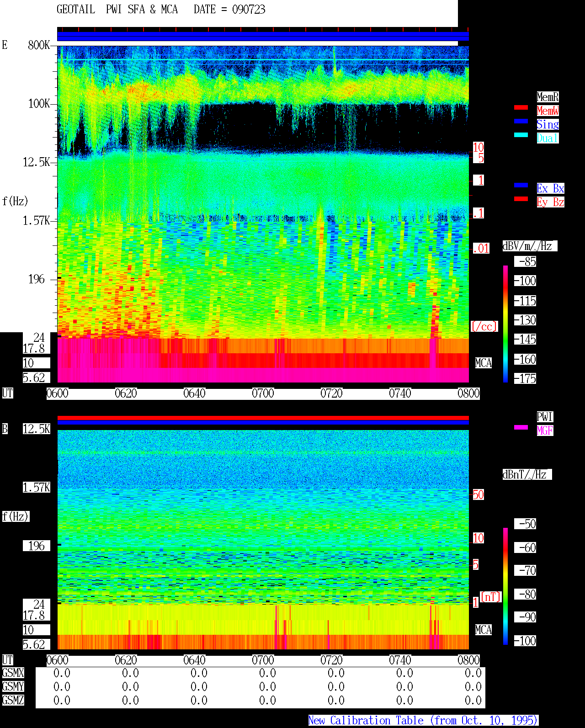Viewport: 585px width, 728px height.
Task: Click the 800K frequency axis label
Action: 39,45
